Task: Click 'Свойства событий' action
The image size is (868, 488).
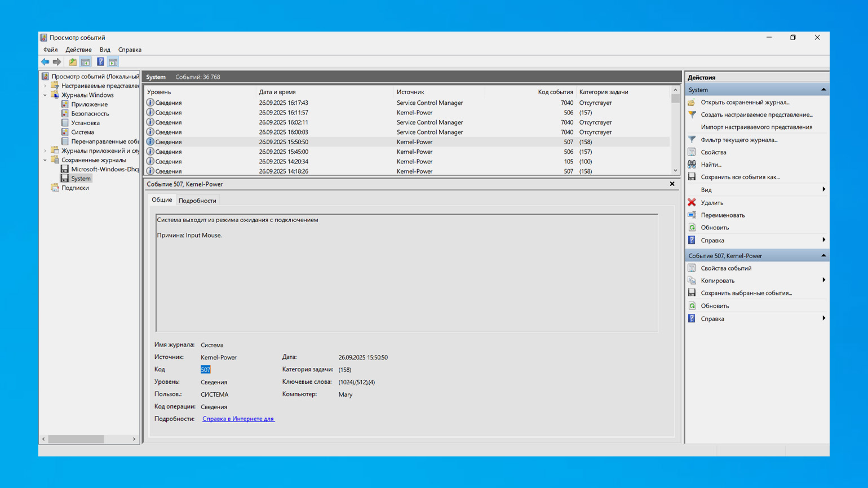Action: (726, 268)
